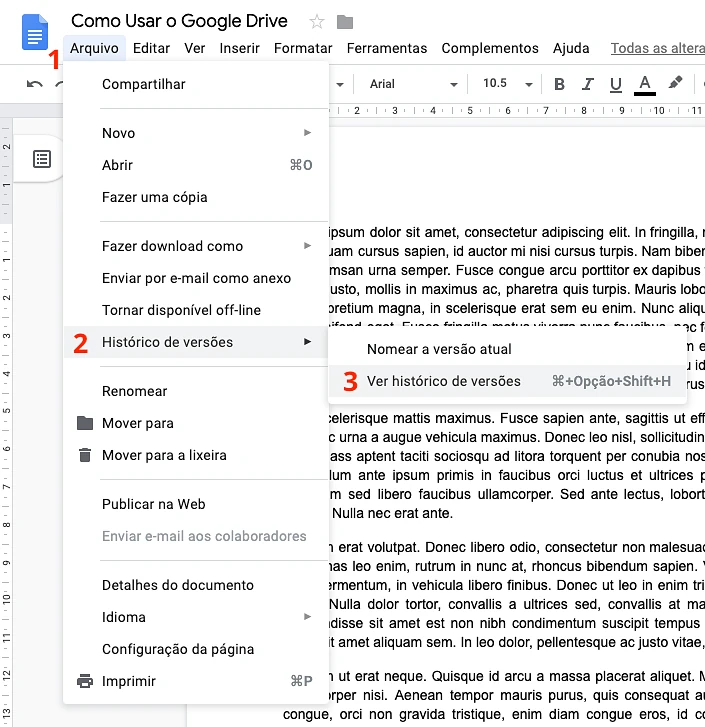Click the Todas as alterações link
Viewport: 705px width, 727px height.
[x=657, y=48]
